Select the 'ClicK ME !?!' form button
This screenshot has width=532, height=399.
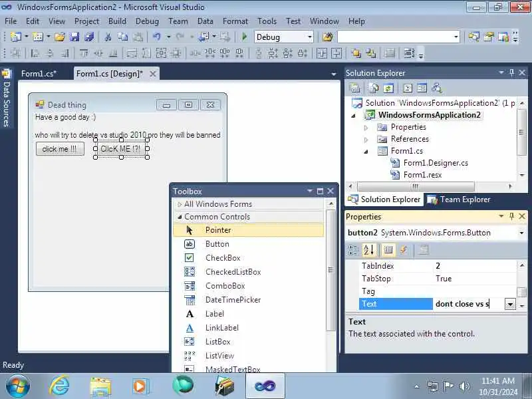(121, 148)
